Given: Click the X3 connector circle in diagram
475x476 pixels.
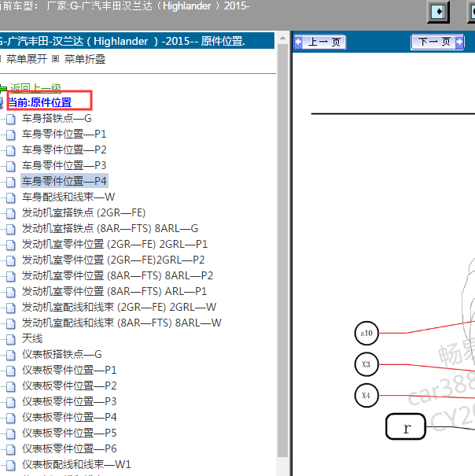Looking at the screenshot, I should point(366,364).
